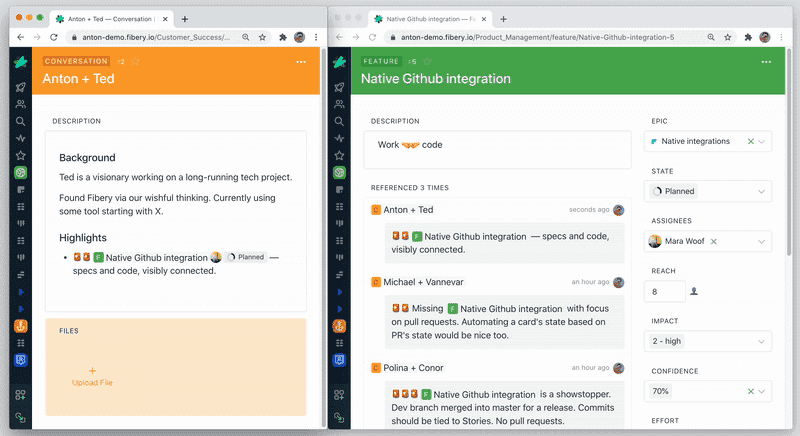800x436 pixels.
Task: Open profile avatar in left browser toolbar
Action: click(x=299, y=37)
